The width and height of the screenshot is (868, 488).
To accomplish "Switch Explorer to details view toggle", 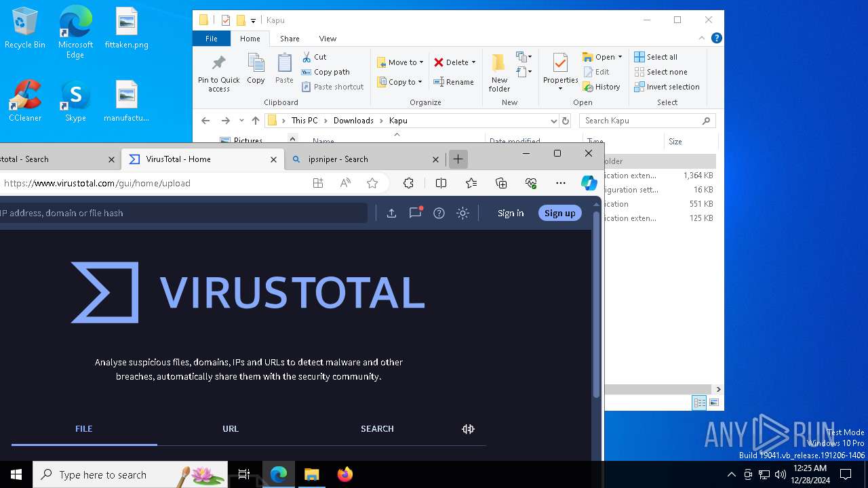I will [700, 403].
